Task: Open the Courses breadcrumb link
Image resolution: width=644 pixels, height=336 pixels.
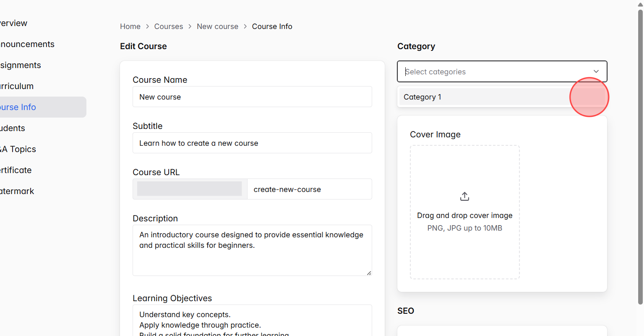Action: (168, 26)
